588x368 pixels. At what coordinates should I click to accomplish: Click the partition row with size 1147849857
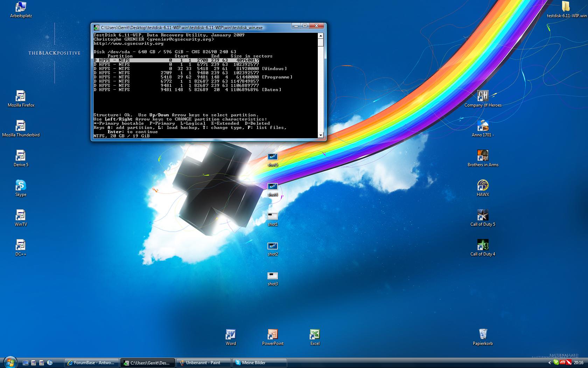click(x=176, y=81)
